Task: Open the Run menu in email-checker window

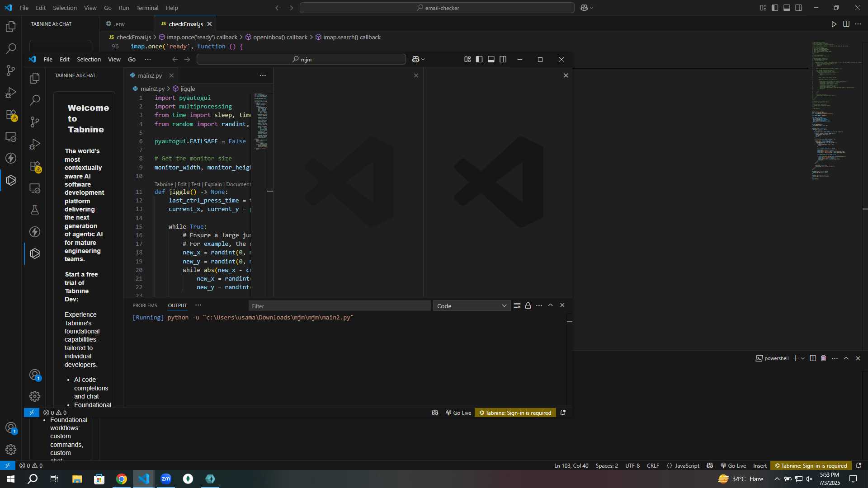Action: [x=124, y=8]
